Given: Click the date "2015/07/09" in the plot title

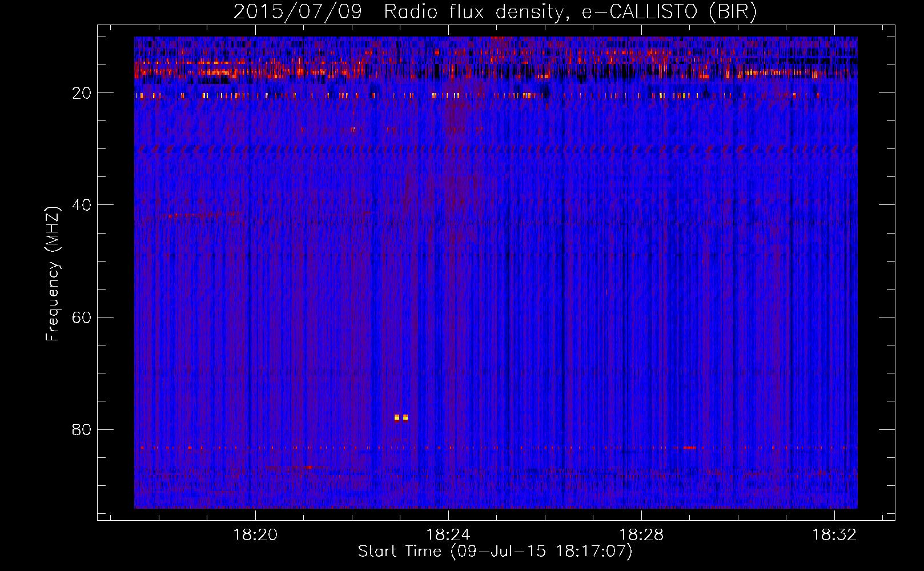Looking at the screenshot, I should click(298, 12).
